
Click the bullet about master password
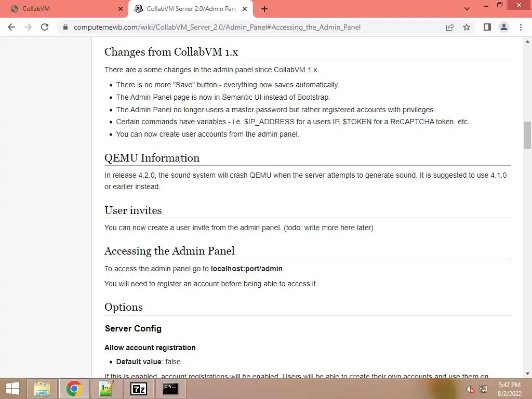tap(275, 110)
